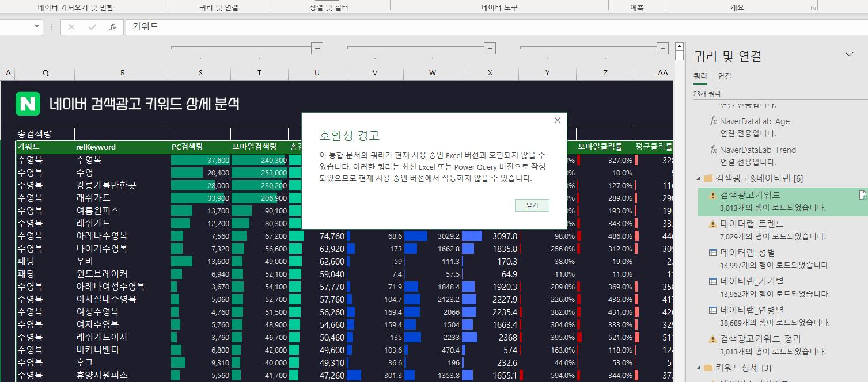Collapse the column outline group above column AA
Image resolution: width=868 pixels, height=382 pixels.
click(662, 48)
